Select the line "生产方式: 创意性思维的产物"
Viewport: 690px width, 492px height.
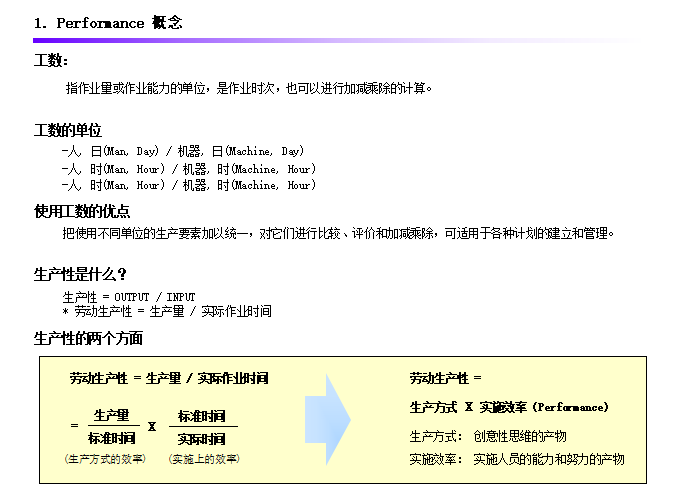pyautogui.click(x=488, y=437)
